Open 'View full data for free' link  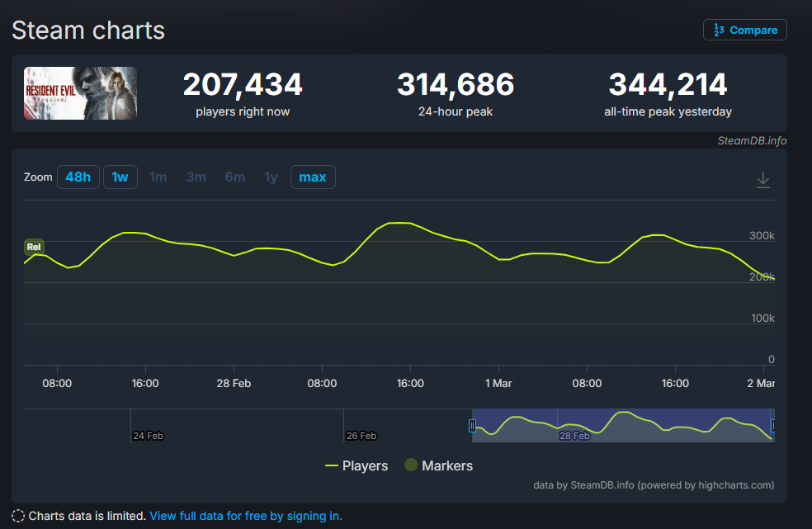click(x=245, y=516)
